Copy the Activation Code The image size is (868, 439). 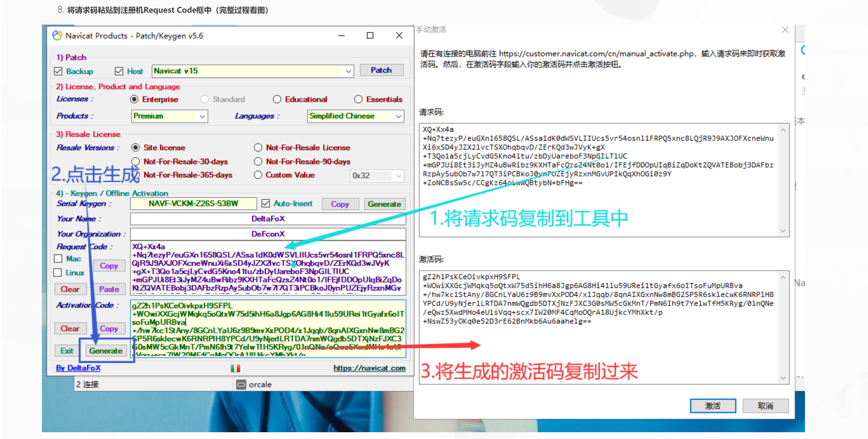pos(109,329)
